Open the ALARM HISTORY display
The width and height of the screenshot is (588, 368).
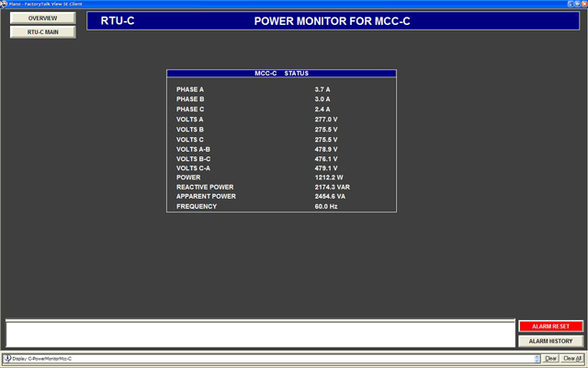tap(550, 340)
